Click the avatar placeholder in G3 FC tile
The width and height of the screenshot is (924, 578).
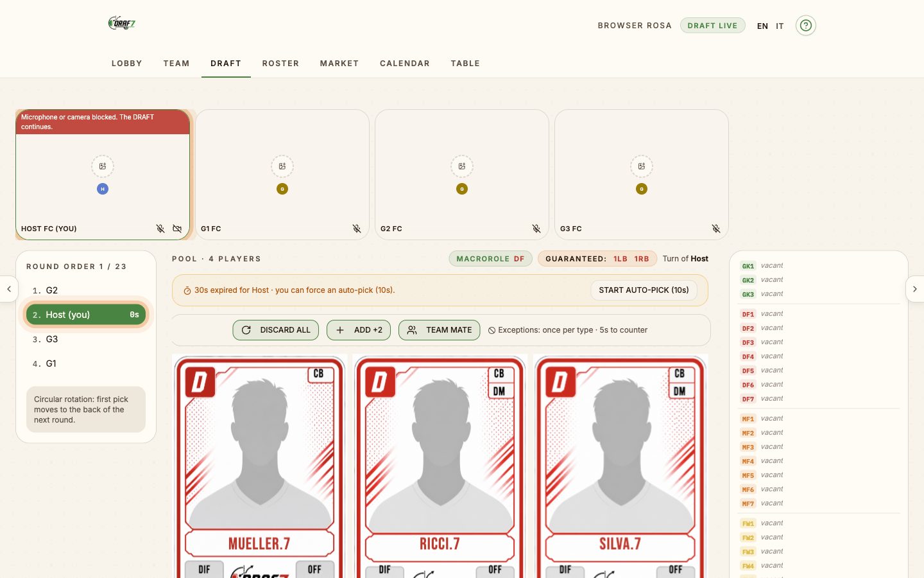(x=642, y=166)
